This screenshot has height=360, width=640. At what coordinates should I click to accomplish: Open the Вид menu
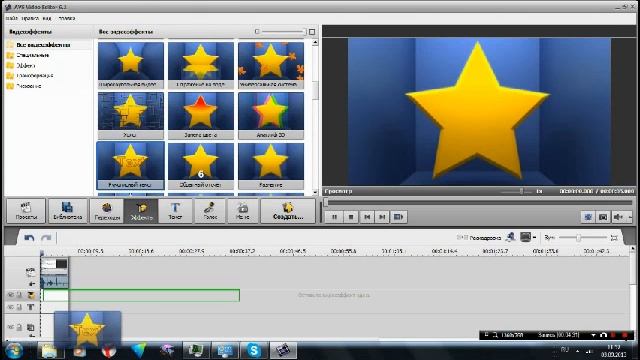click(x=47, y=18)
